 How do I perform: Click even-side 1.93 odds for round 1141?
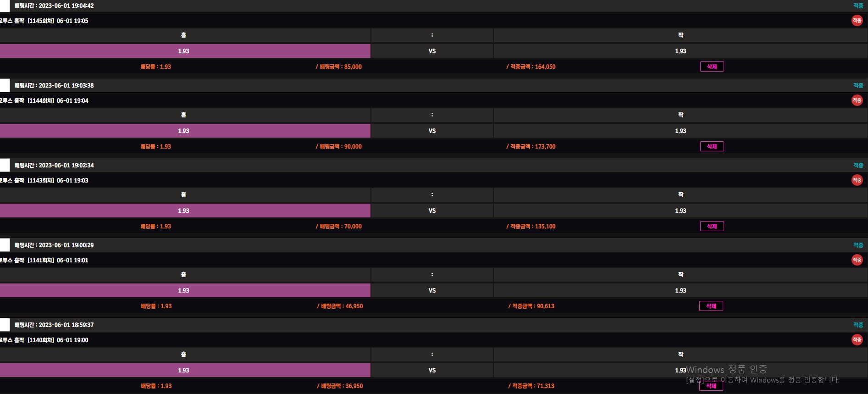click(x=680, y=290)
